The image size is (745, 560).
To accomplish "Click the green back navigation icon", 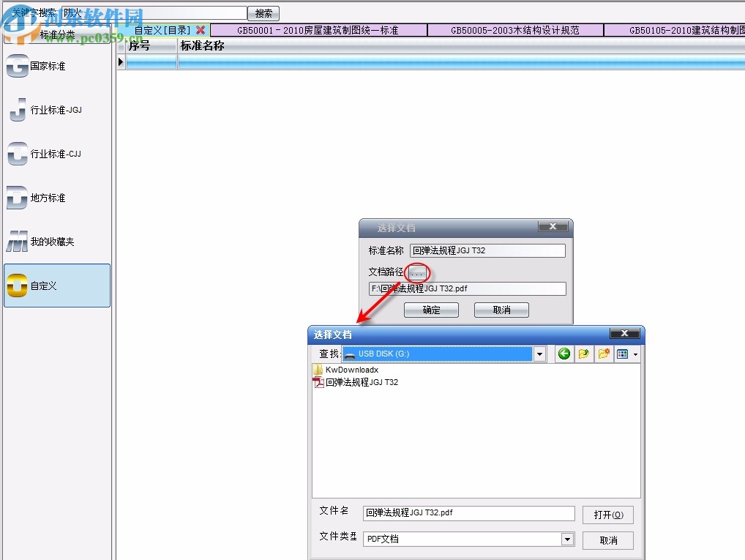I will point(564,354).
